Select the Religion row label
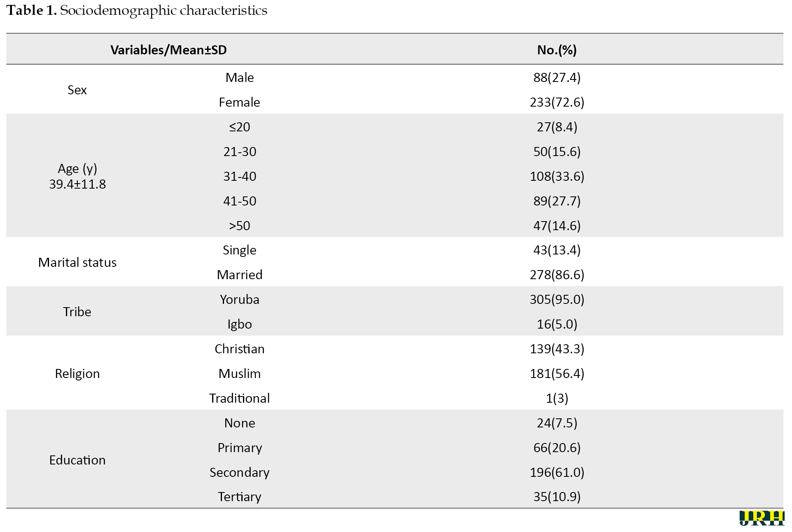Viewport: 792px width, 532px height. (77, 373)
